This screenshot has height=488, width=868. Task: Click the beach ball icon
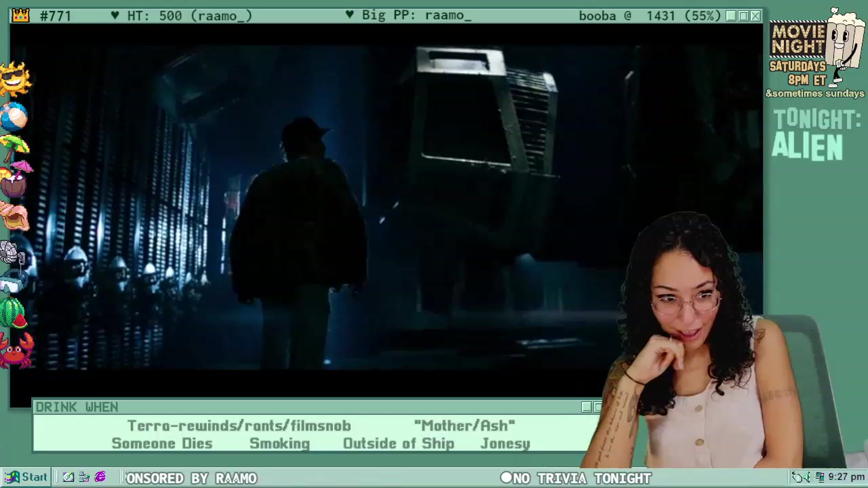click(14, 116)
